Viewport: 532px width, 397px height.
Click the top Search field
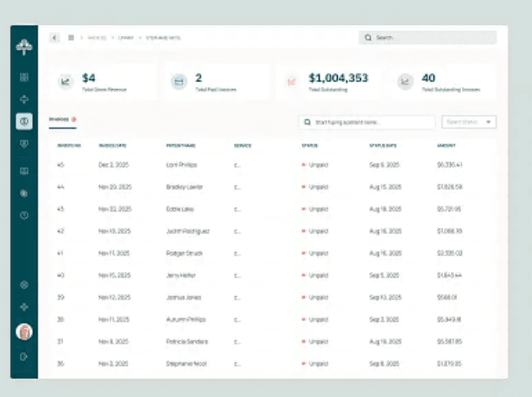[x=427, y=38]
